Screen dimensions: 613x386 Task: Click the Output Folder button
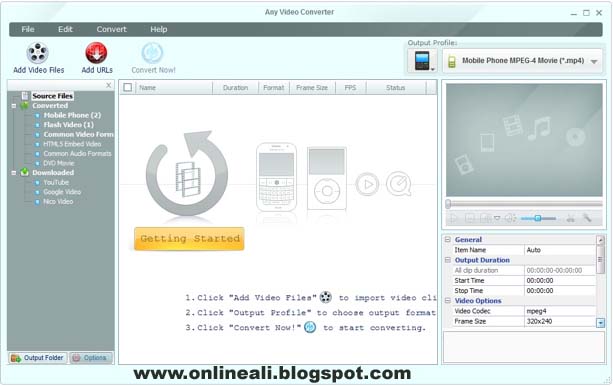(38, 358)
